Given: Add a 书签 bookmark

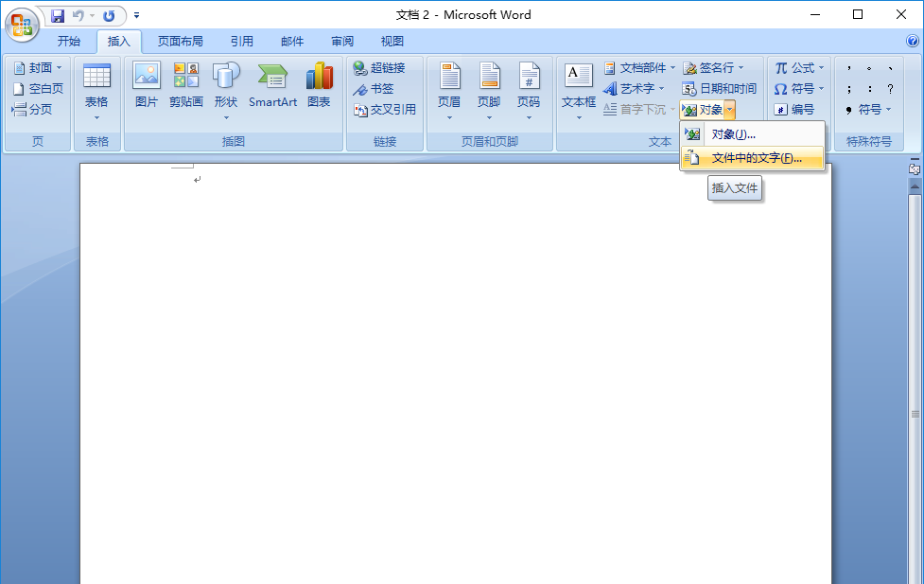Looking at the screenshot, I should 374,88.
